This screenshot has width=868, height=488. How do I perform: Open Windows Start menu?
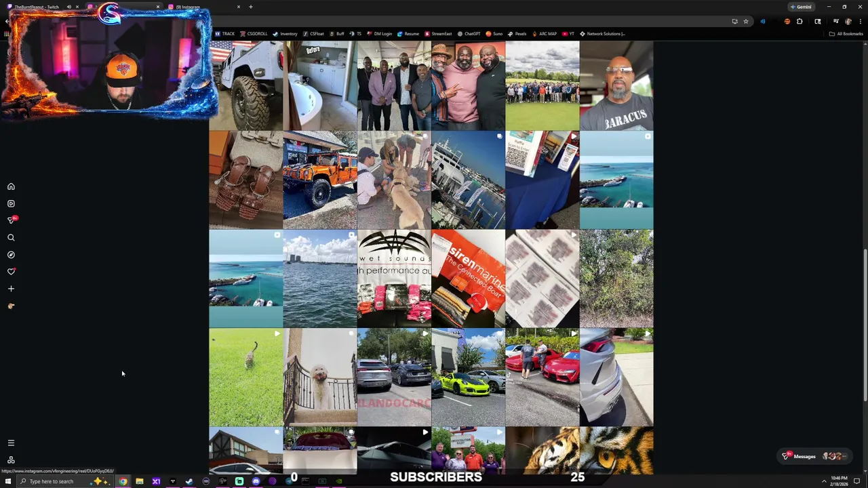point(8,481)
